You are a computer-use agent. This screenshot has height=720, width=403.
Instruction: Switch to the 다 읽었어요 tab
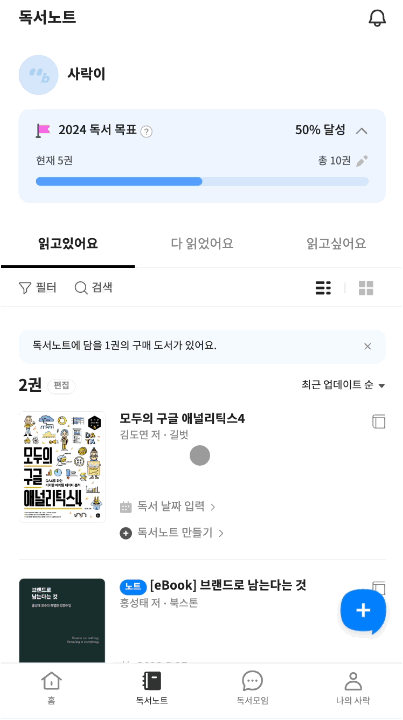pos(202,243)
